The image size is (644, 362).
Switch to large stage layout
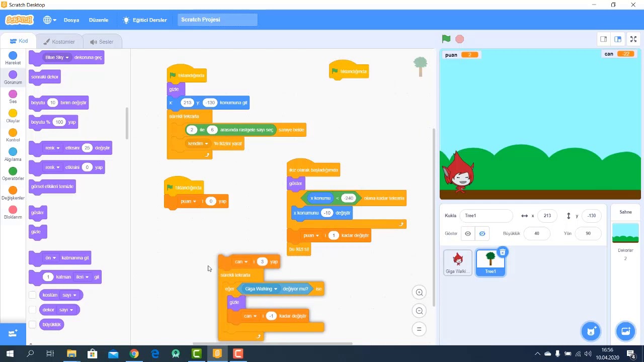tap(618, 39)
